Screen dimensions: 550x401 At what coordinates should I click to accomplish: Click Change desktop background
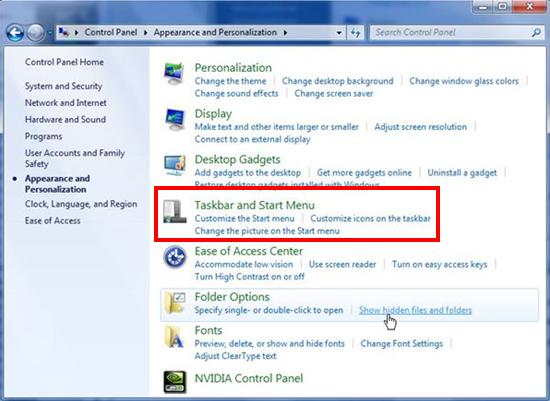click(x=338, y=81)
